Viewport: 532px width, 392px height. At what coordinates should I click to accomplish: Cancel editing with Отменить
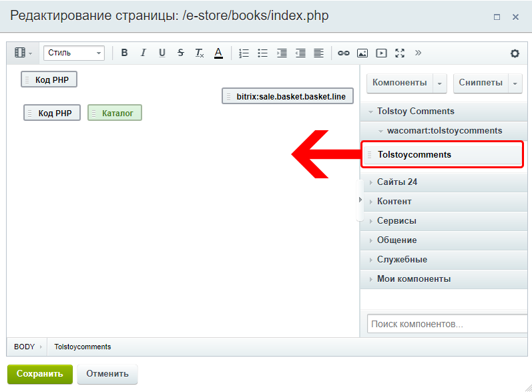pyautogui.click(x=107, y=375)
